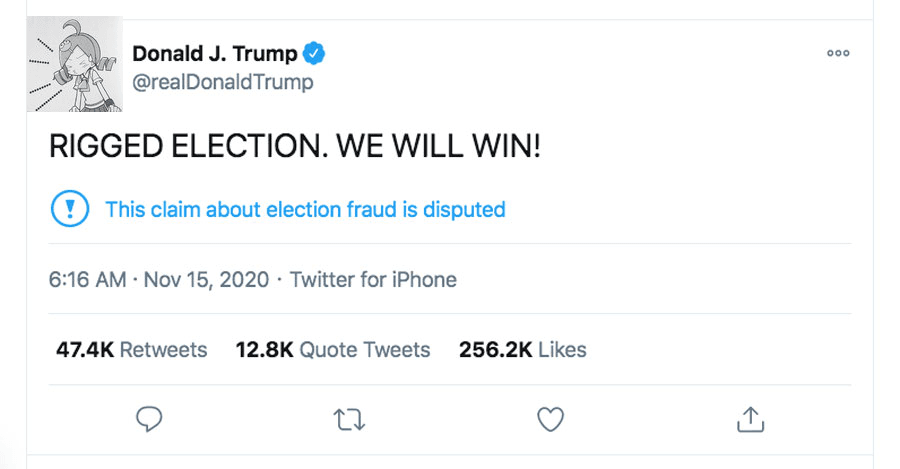900x469 pixels.
Task: Click the Nov 15, 2020 date
Action: [207, 280]
